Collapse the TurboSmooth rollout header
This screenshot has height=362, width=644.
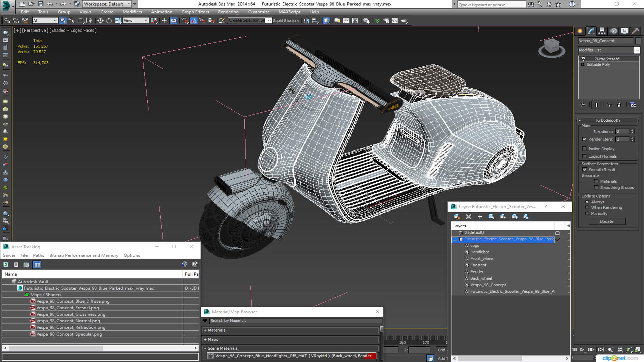607,120
